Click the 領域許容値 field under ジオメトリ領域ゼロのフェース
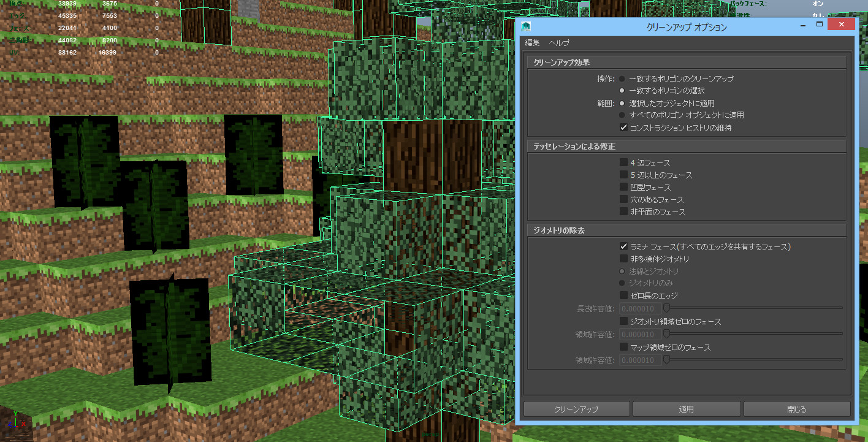 coord(641,334)
